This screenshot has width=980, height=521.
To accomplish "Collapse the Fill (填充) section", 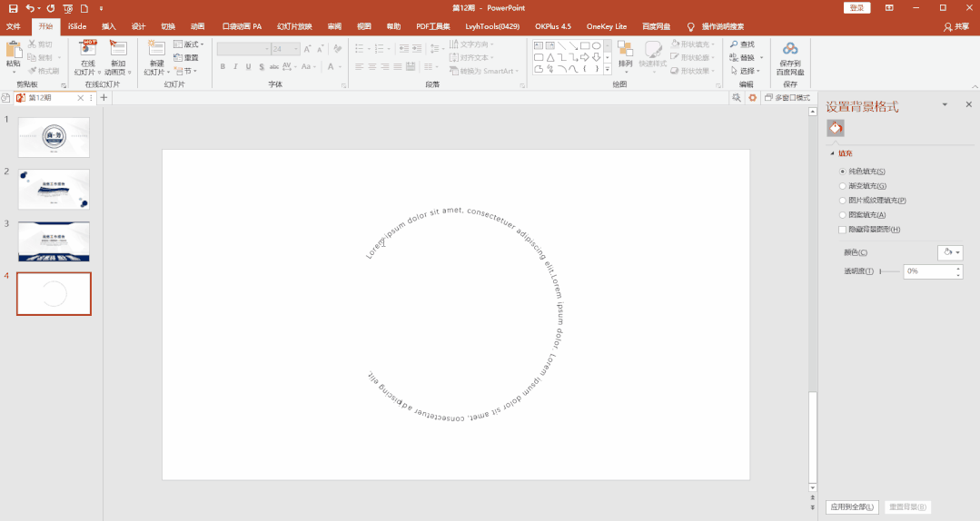I will [x=832, y=153].
